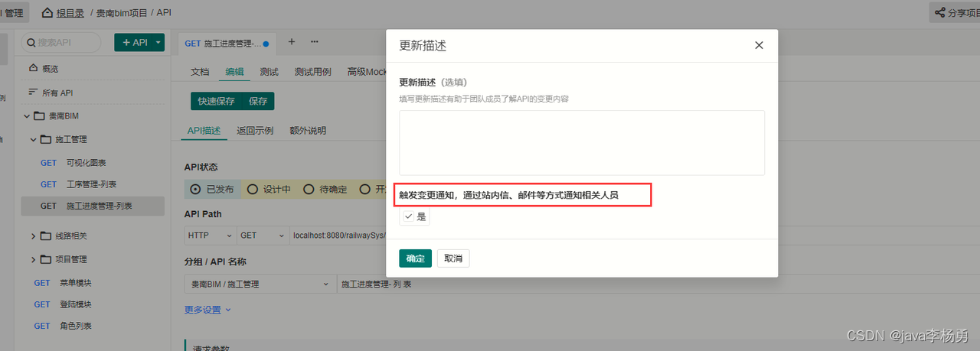Uncheck the 是 notification checkbox

point(409,216)
